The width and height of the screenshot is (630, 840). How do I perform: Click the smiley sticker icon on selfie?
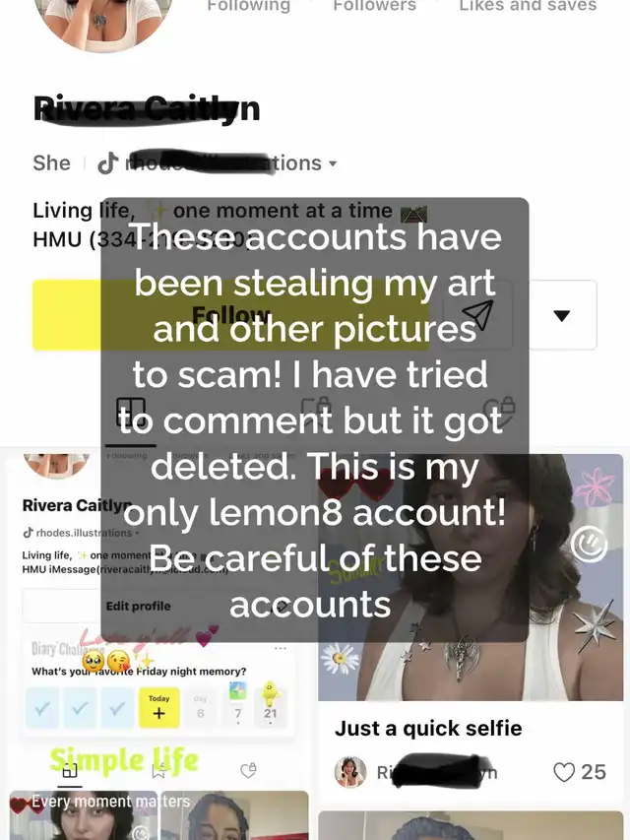[589, 544]
